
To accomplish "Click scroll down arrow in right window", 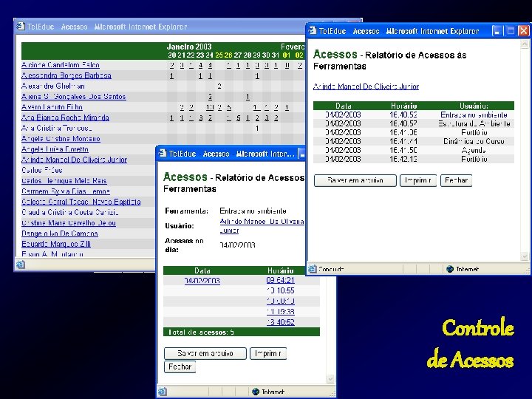I will [x=525, y=256].
